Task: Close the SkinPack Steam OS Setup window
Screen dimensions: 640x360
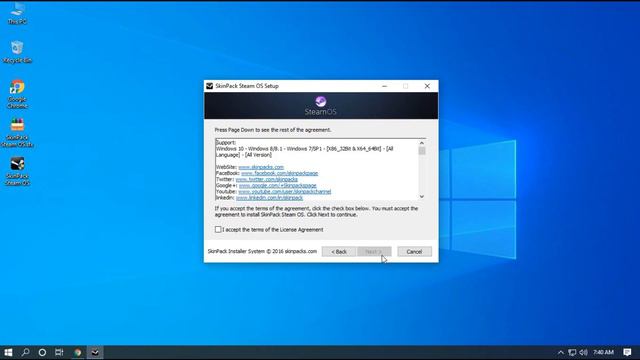Action: click(x=427, y=86)
